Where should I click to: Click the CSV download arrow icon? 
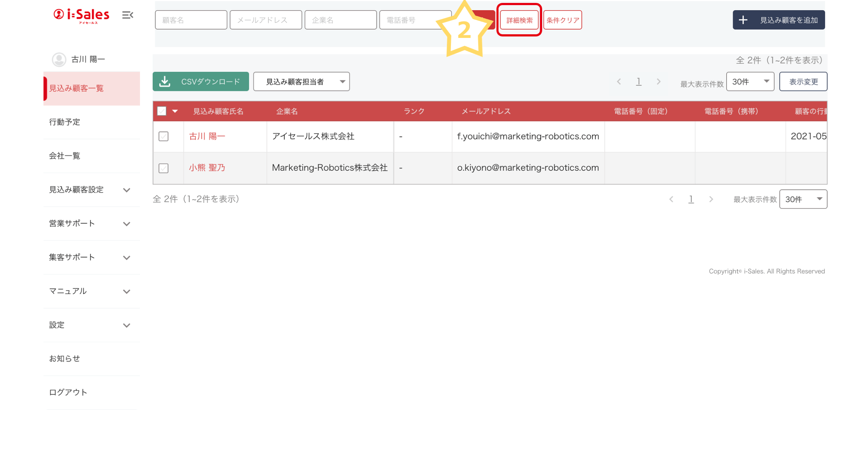165,81
